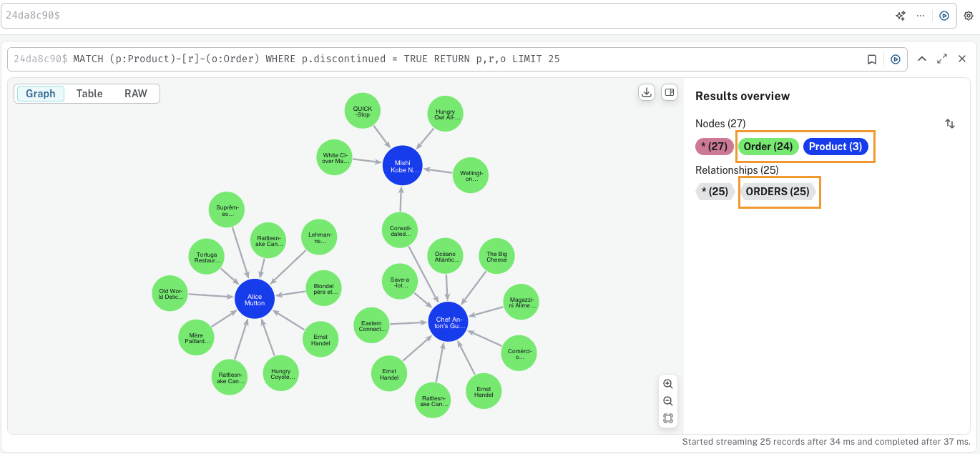980x454 pixels.
Task: Click the 'Relationships (25)' label
Action: click(x=737, y=170)
